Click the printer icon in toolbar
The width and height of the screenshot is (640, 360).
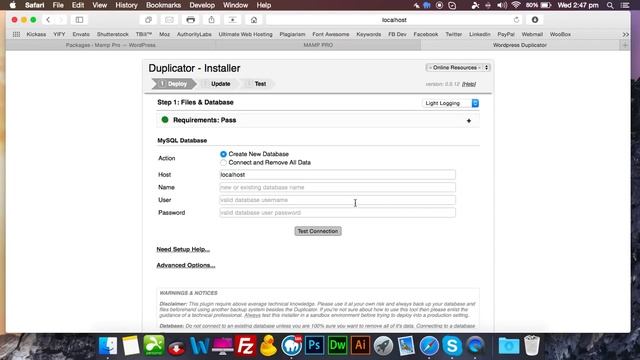190,20
